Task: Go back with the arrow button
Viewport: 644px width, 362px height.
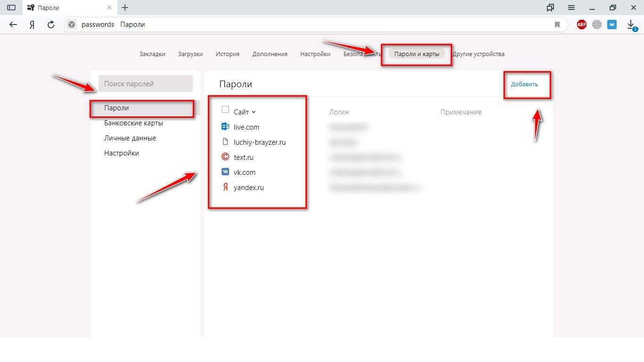Action: (x=13, y=25)
